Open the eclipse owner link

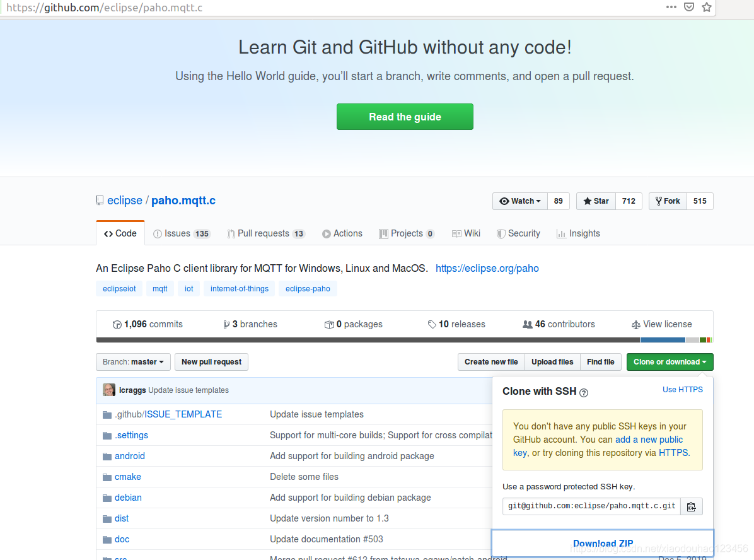point(125,200)
